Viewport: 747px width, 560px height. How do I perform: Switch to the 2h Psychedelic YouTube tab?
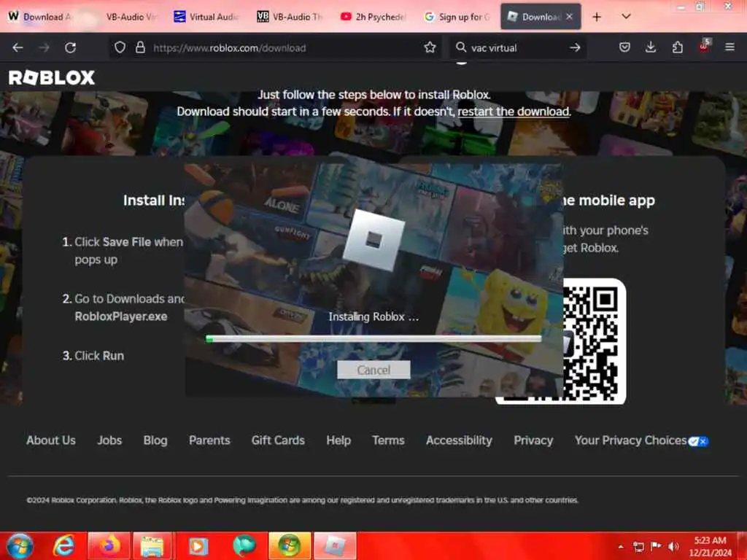373,17
